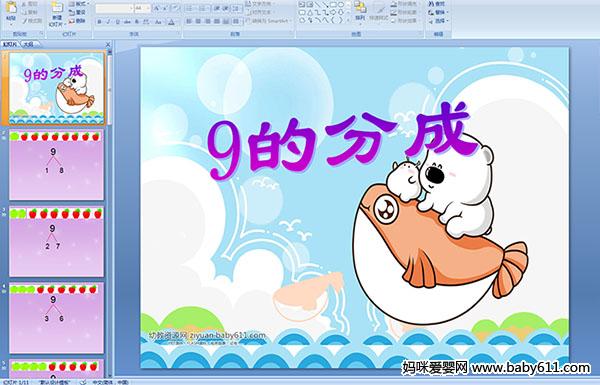This screenshot has height=385, width=600.
Task: Click the Bullets list button
Action: 191,8
